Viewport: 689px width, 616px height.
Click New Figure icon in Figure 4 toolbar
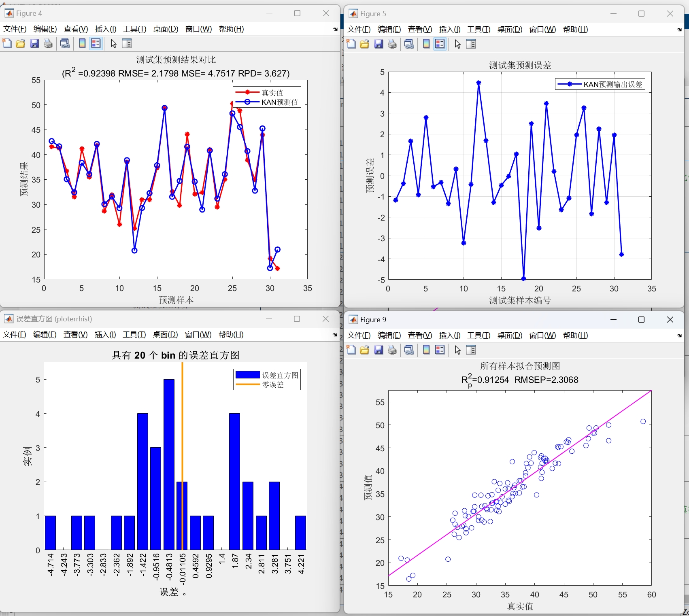(x=7, y=44)
